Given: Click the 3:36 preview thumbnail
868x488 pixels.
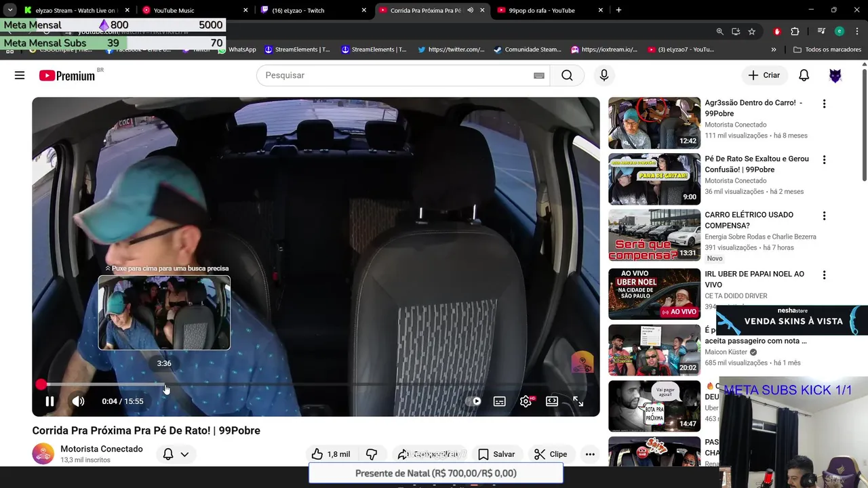Looking at the screenshot, I should point(164,312).
